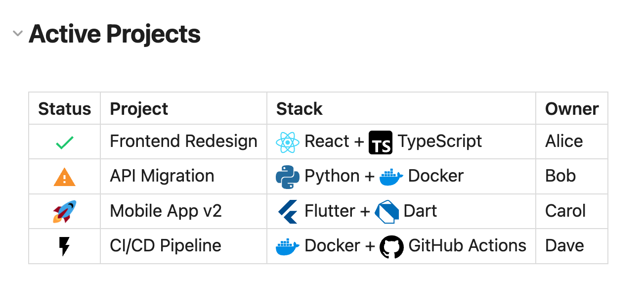
Task: Select the Status column header
Action: (x=65, y=109)
